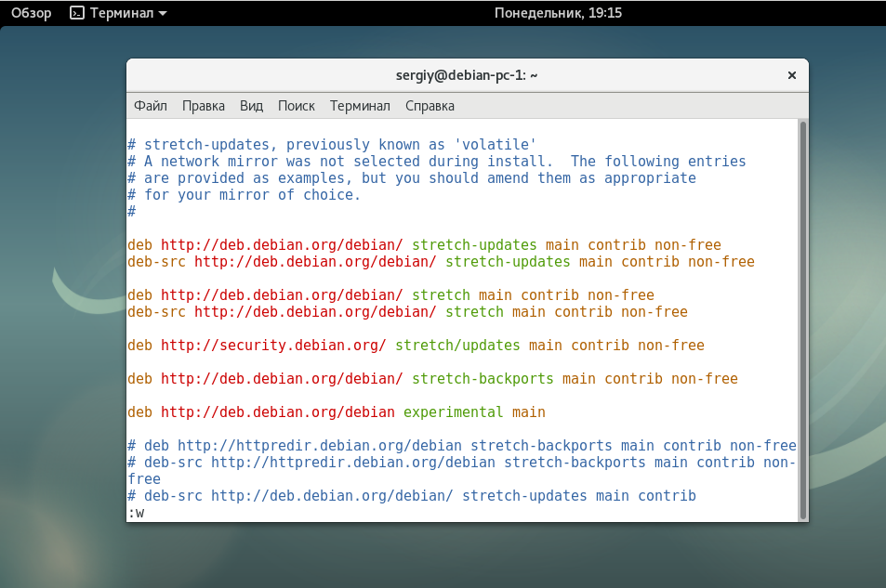The height and width of the screenshot is (588, 886).
Task: Click the httpredir.debian.org URL in the first commented deb line
Action: click(x=320, y=446)
